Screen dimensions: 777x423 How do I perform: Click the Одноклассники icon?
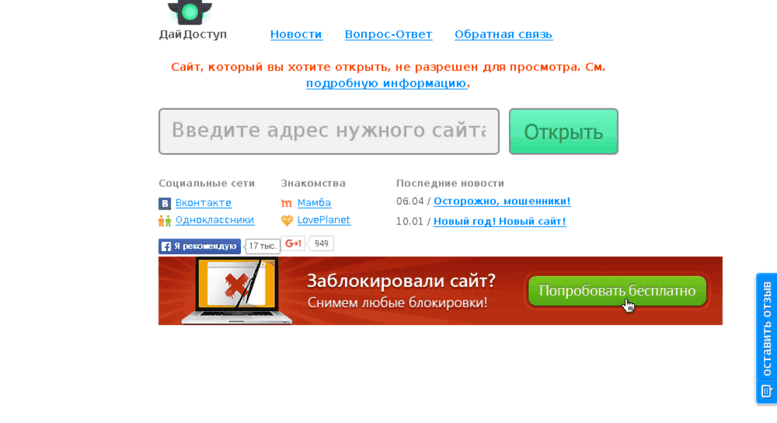[165, 221]
